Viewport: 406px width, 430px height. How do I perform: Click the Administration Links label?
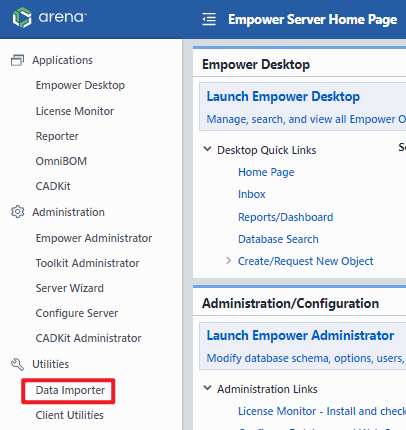coord(267,389)
